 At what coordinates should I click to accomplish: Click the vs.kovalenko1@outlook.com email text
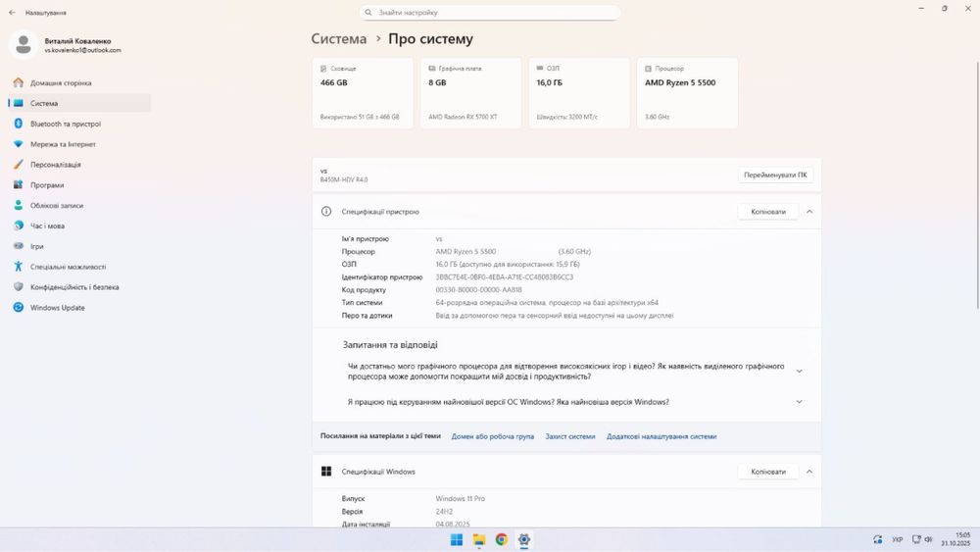82,50
